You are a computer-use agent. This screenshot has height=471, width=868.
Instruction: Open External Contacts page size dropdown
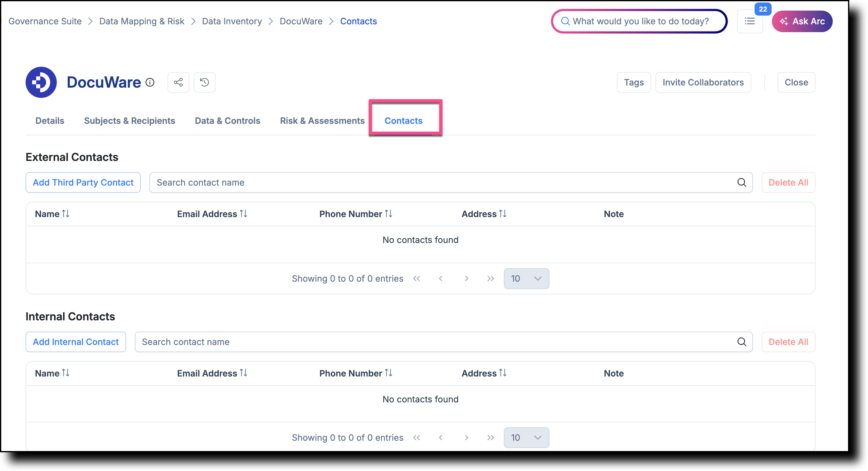[526, 279]
